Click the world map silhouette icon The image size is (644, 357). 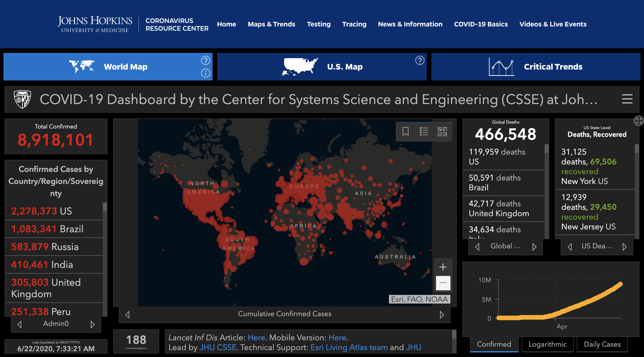click(82, 66)
